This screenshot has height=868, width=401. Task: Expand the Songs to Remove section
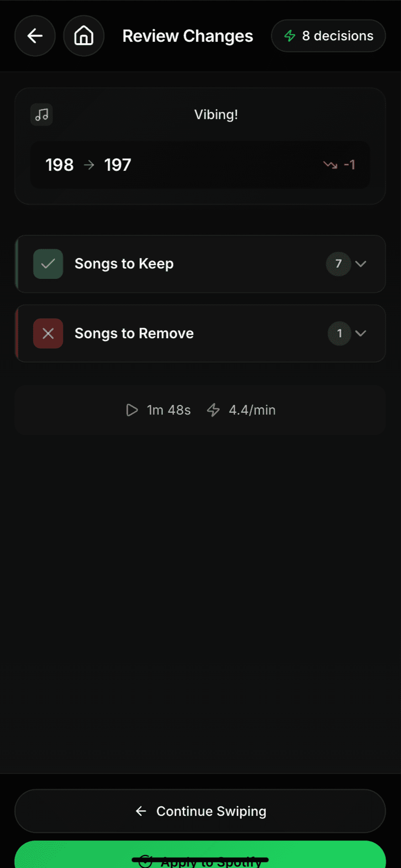point(361,333)
